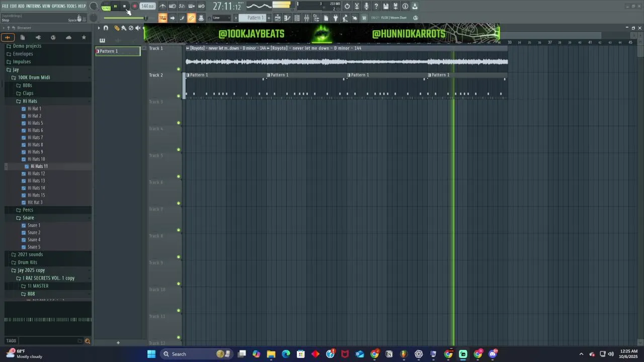Image resolution: width=644 pixels, height=362 pixels.
Task: Save project with floppy disk icon
Action: [x=386, y=6]
